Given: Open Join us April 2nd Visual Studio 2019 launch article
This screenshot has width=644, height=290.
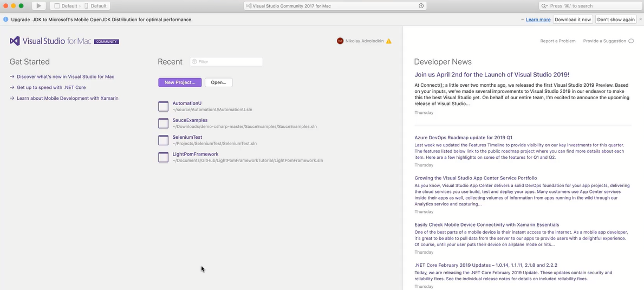Looking at the screenshot, I should pyautogui.click(x=492, y=75).
